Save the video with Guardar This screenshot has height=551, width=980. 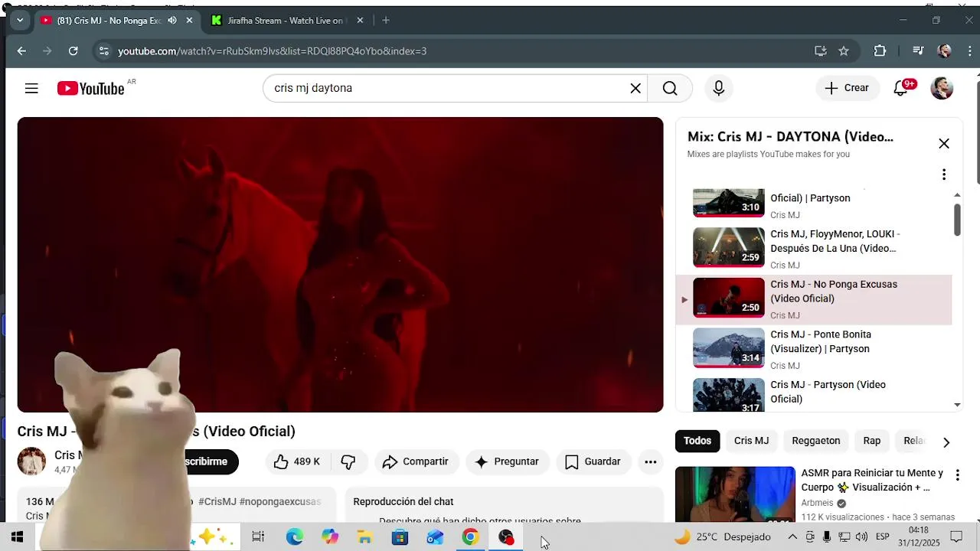pos(593,461)
